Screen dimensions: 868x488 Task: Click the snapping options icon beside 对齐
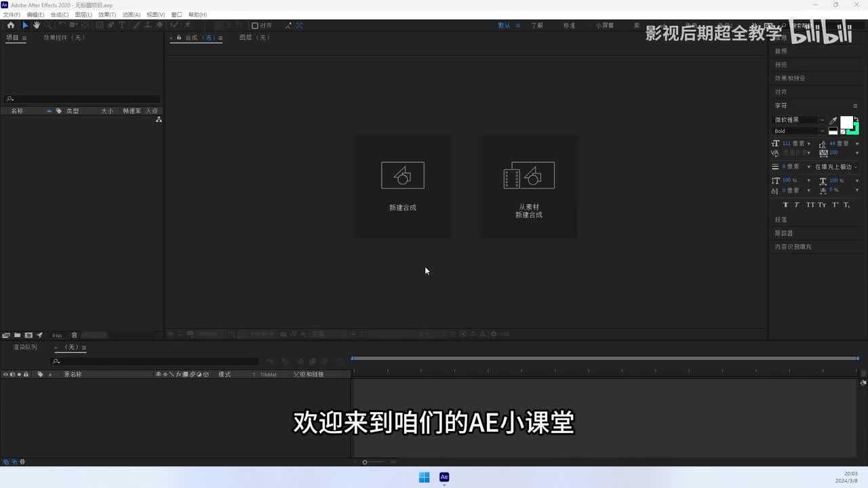pyautogui.click(x=288, y=25)
